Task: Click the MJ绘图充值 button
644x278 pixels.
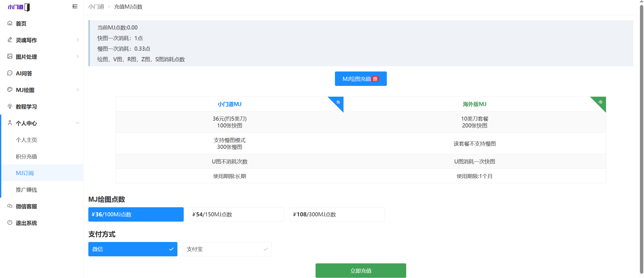Action: 360,79
